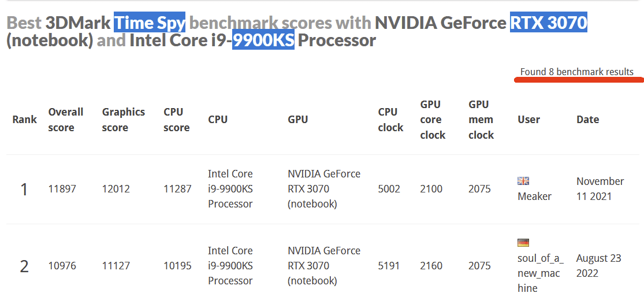Click the CPU clock column header
644x304 pixels.
390,120
